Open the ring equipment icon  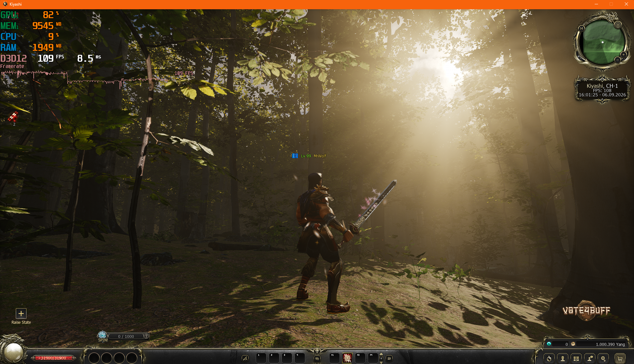[549, 359]
